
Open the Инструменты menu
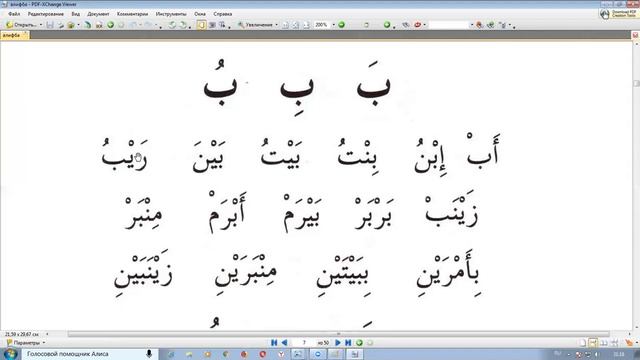(x=171, y=14)
